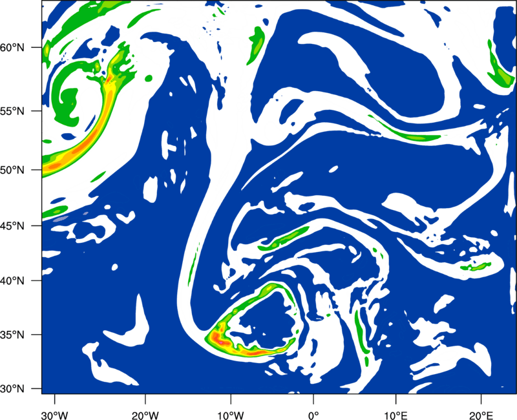The image size is (517, 420).
Task: Click the 30°N latitude label
Action: pos(12,389)
